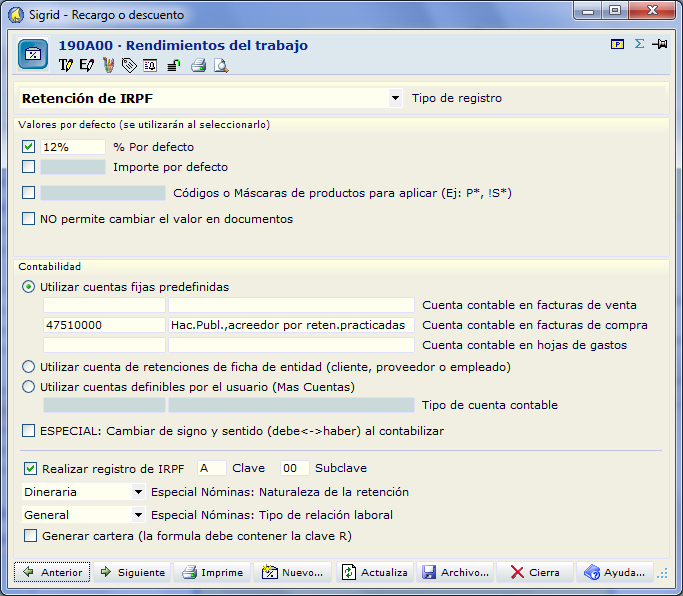Open the Dineraria retention nature dropdown

tap(138, 492)
